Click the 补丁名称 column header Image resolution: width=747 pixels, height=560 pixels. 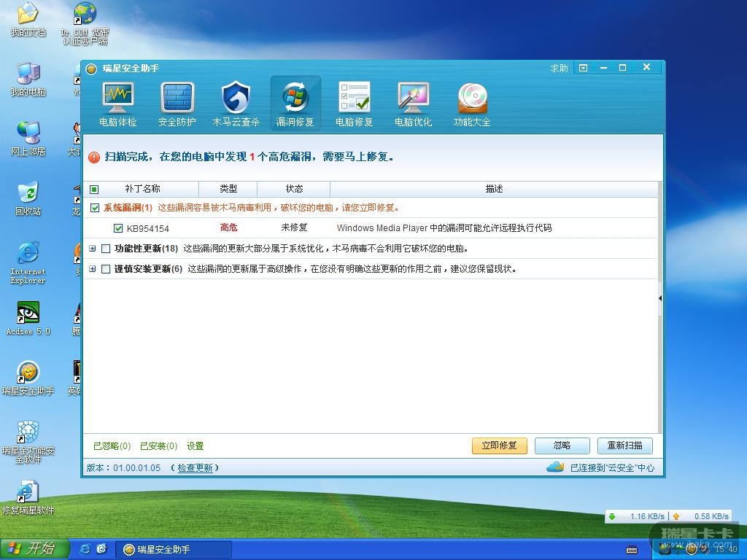(x=142, y=189)
